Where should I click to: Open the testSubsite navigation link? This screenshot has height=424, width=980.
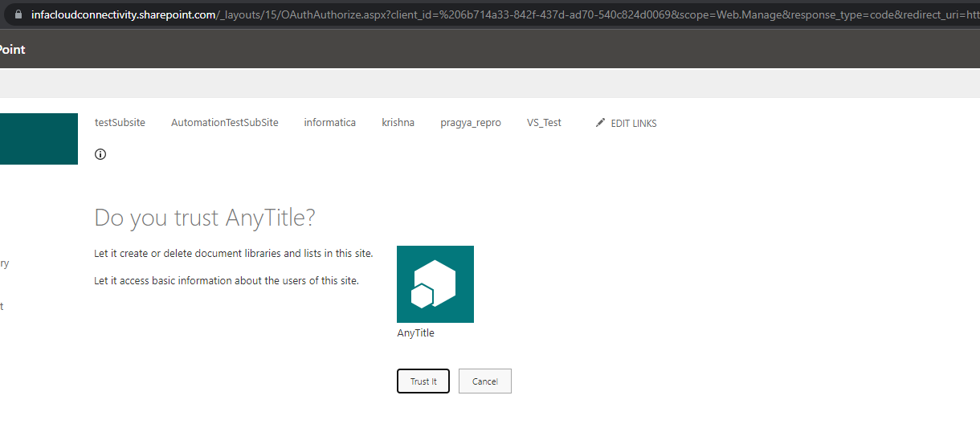pyautogui.click(x=120, y=123)
